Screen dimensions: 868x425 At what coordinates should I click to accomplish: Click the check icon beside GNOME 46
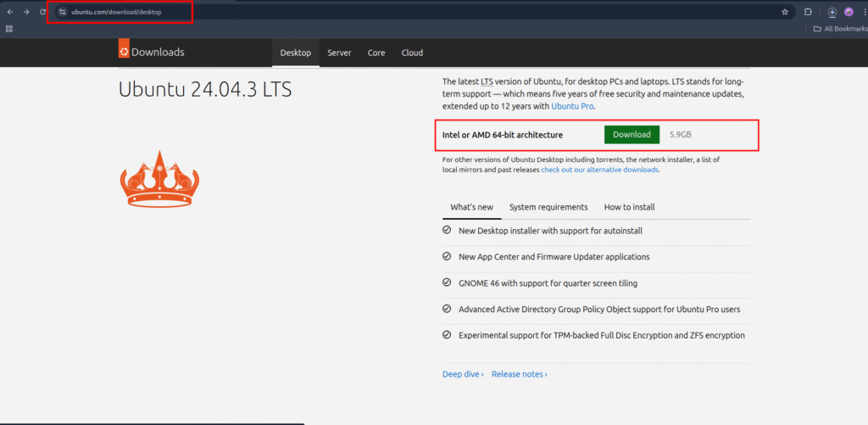coord(447,282)
